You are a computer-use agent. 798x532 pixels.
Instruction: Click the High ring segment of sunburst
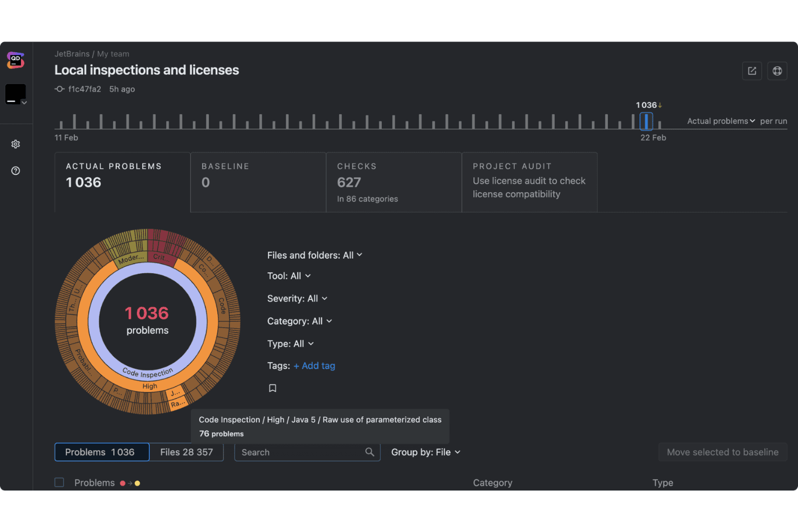coord(150,386)
